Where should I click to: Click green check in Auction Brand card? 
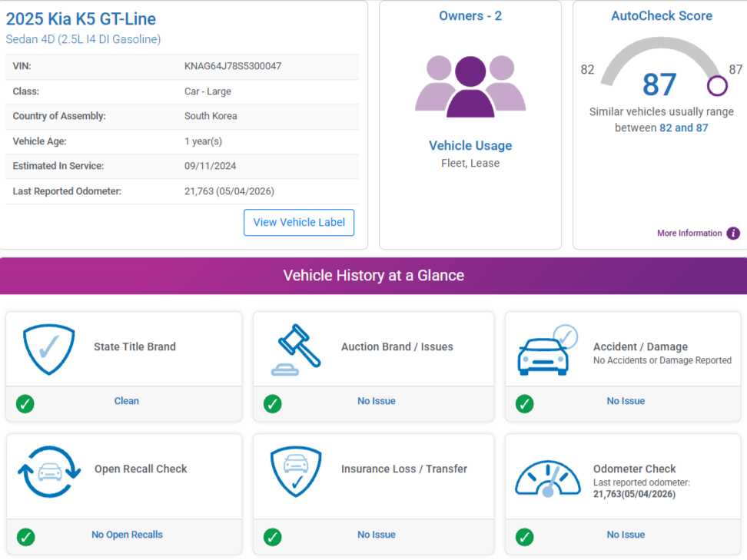273,404
